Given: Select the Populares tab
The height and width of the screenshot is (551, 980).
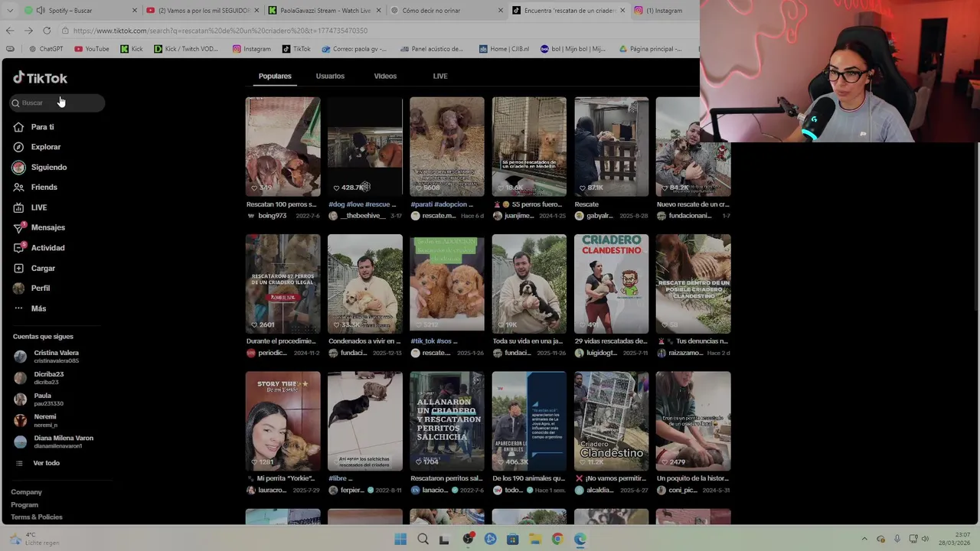Looking at the screenshot, I should point(275,76).
